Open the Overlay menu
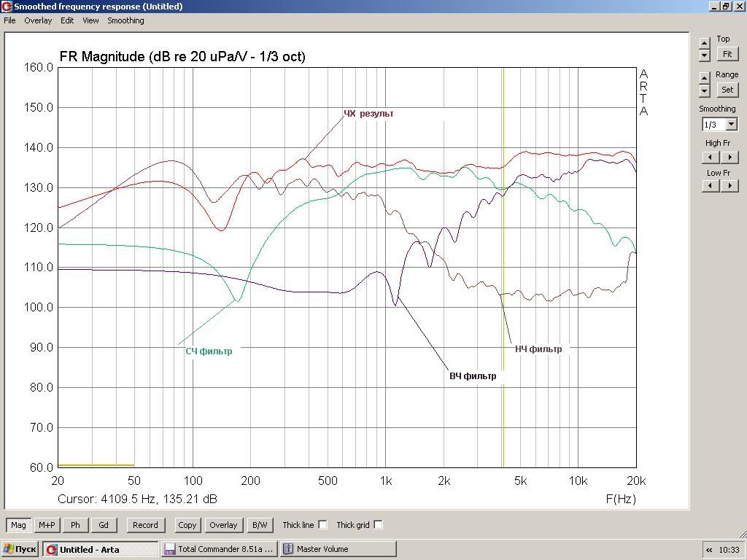 (38, 20)
